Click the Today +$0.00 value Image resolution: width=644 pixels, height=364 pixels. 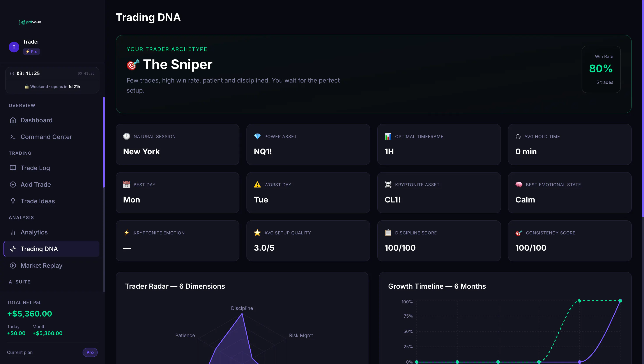coord(16,333)
